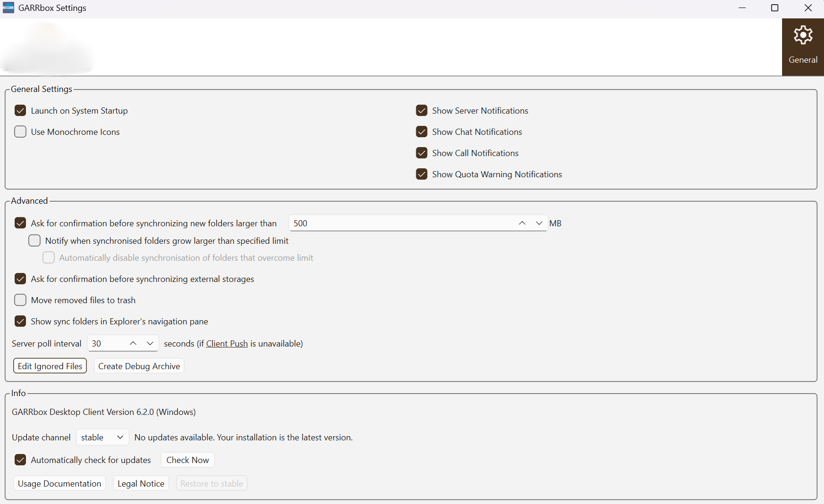Image resolution: width=824 pixels, height=504 pixels.
Task: Enable Use Monochrome Icons
Action: pos(20,132)
